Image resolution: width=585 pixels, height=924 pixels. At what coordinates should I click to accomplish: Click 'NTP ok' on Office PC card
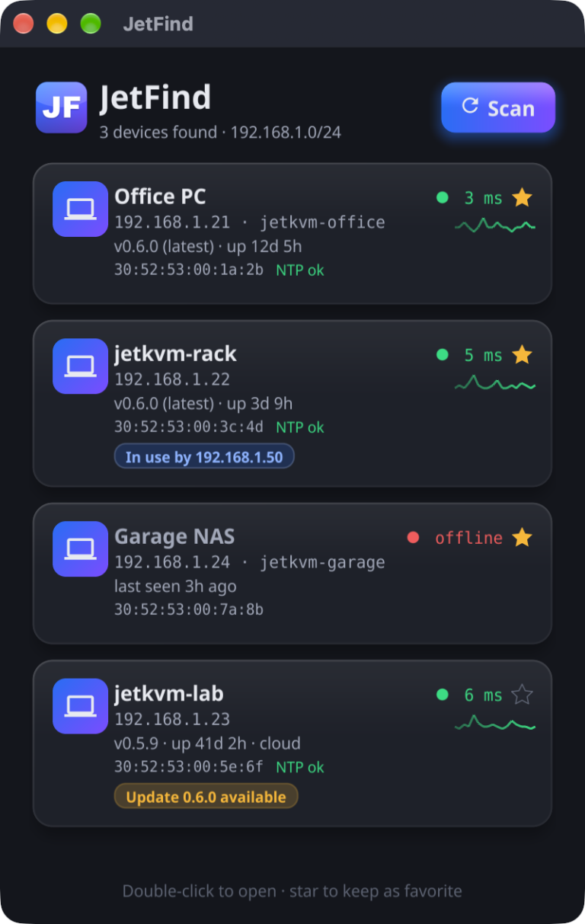tap(300, 270)
